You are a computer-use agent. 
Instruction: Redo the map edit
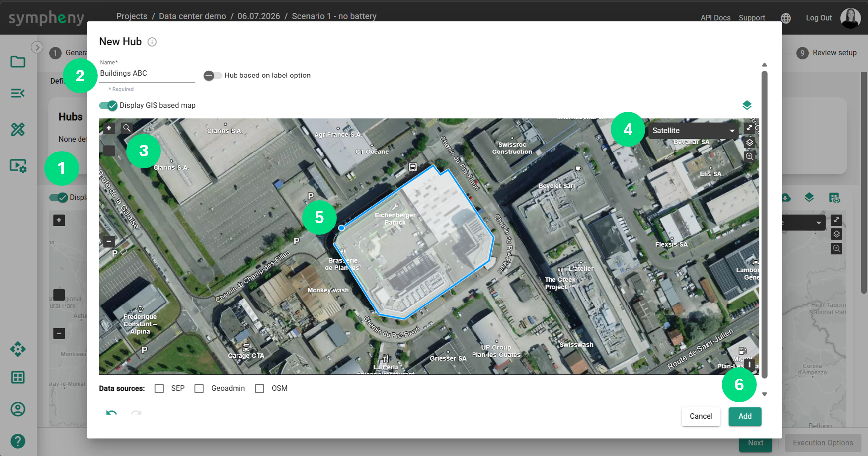136,413
